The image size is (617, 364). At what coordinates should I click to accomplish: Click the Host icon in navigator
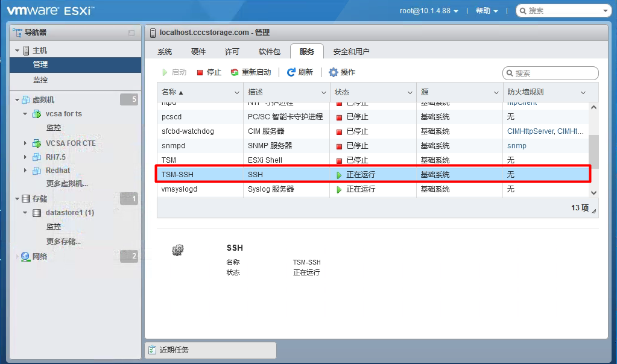pyautogui.click(x=26, y=50)
